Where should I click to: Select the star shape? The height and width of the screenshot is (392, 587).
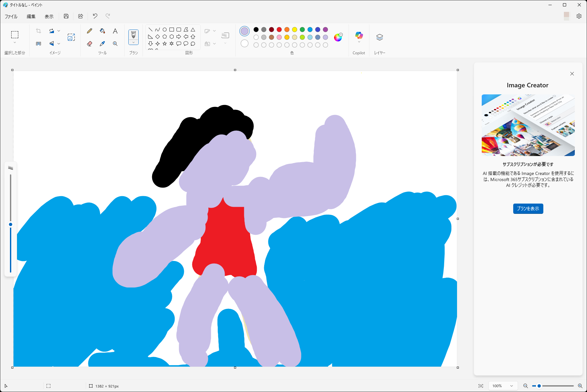coord(165,44)
